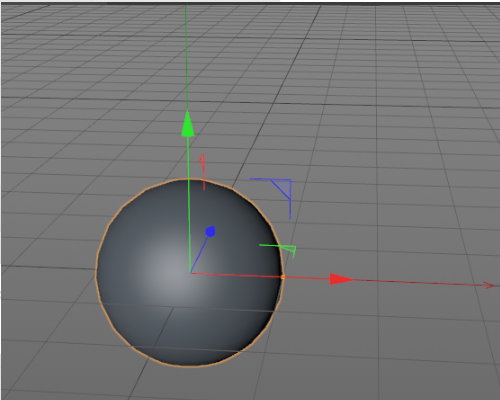Click the sphere's orange outline at its bottom
This screenshot has width=500, height=400.
190,366
